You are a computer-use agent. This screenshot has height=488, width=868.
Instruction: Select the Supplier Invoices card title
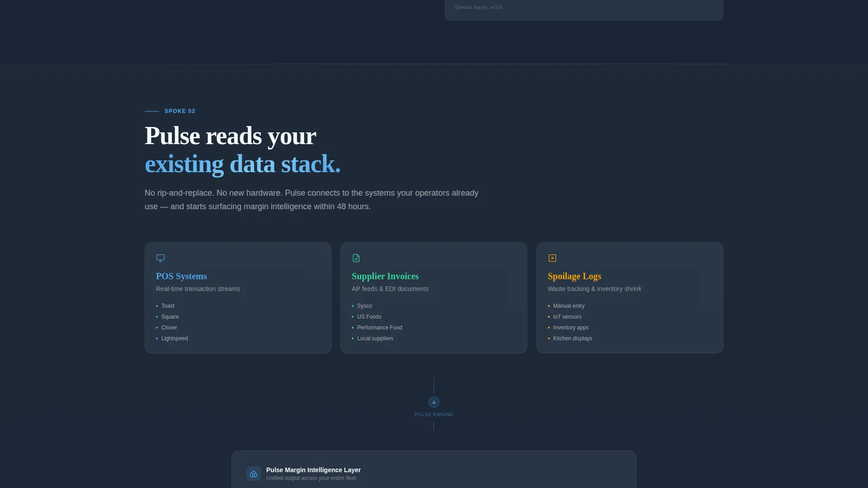[385, 276]
